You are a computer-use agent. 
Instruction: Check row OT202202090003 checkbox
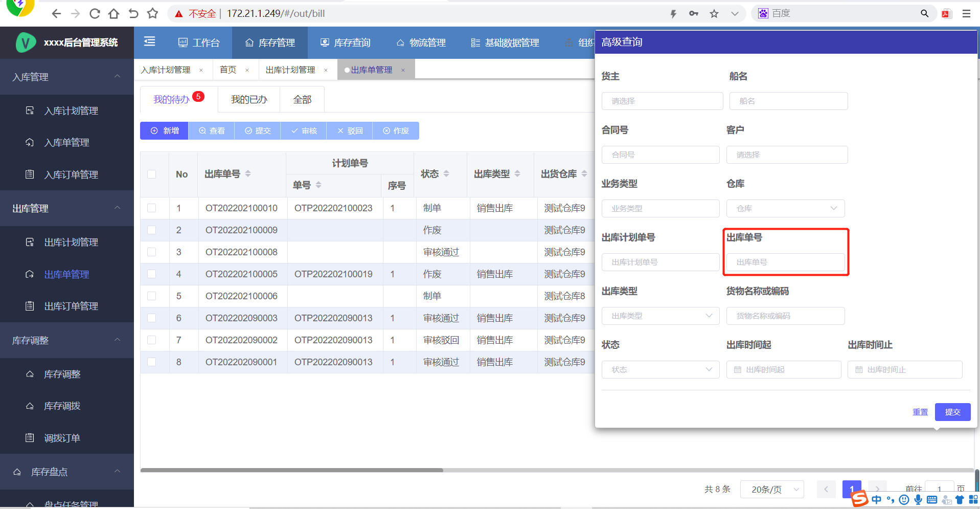(x=151, y=318)
